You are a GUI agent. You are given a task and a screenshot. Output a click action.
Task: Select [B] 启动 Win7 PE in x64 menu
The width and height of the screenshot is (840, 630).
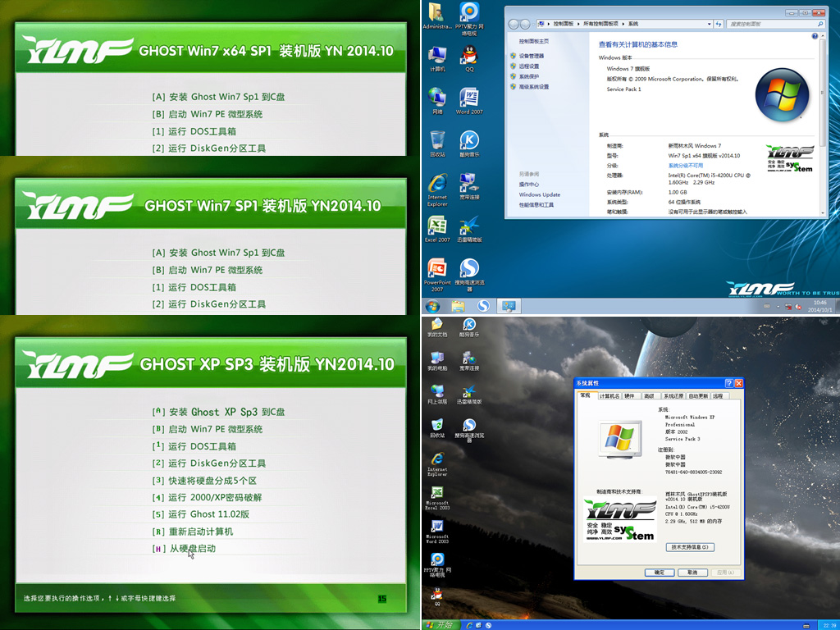pyautogui.click(x=208, y=114)
